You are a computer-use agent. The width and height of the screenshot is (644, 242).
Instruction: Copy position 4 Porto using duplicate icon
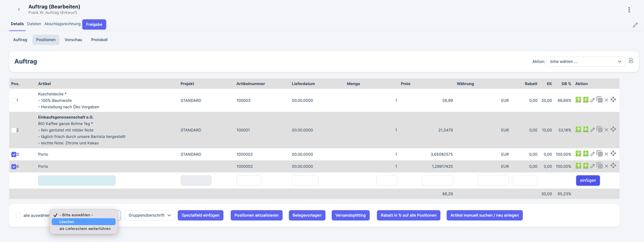(599, 166)
